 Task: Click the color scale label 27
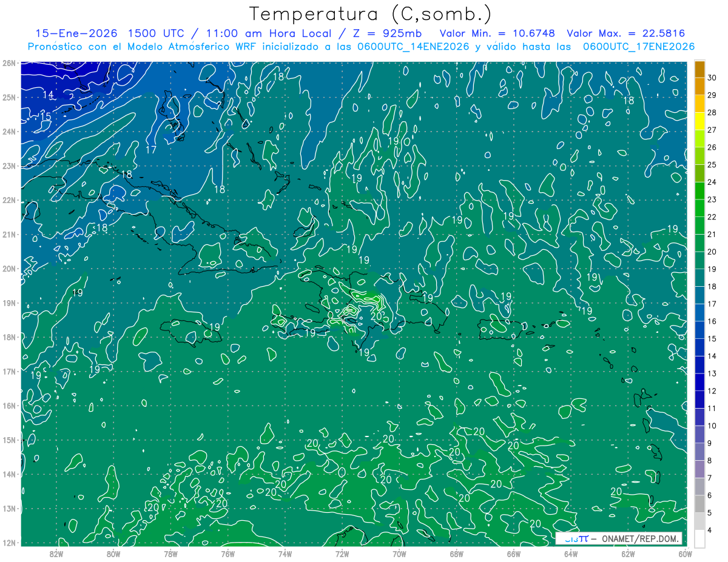coord(712,130)
